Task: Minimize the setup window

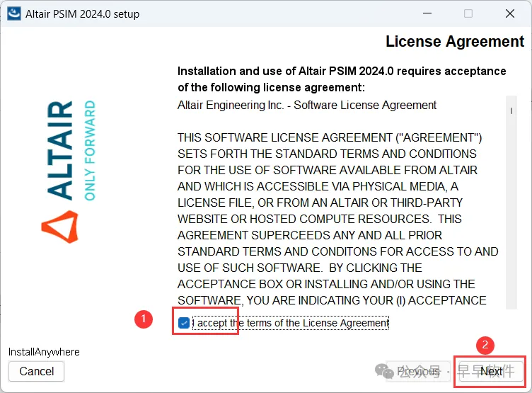Action: pos(427,13)
